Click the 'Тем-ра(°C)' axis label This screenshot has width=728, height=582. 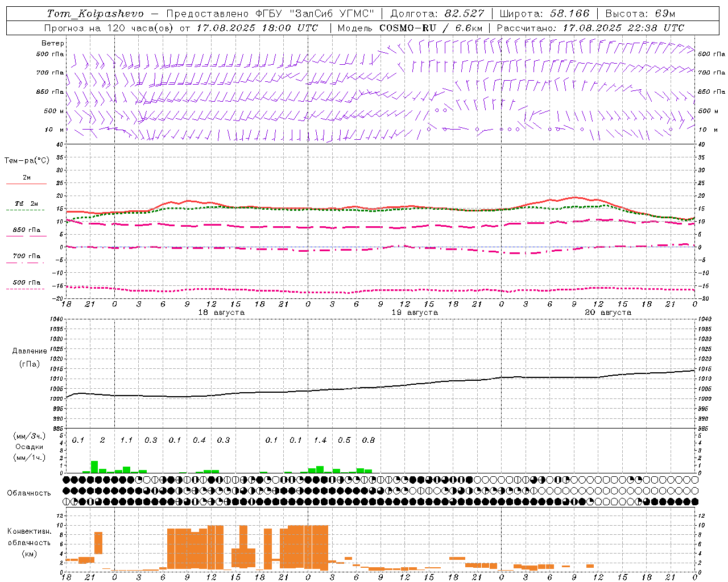point(27,161)
